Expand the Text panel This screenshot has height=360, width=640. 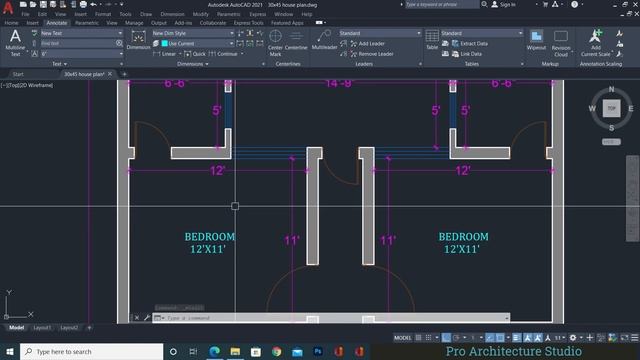point(60,64)
